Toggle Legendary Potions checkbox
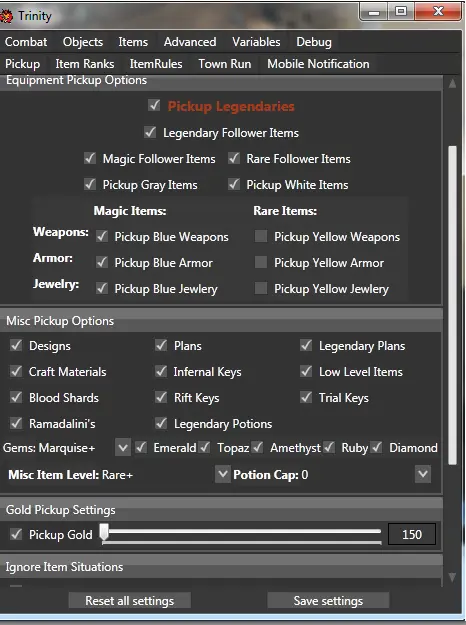This screenshot has width=466, height=625. pyautogui.click(x=161, y=423)
